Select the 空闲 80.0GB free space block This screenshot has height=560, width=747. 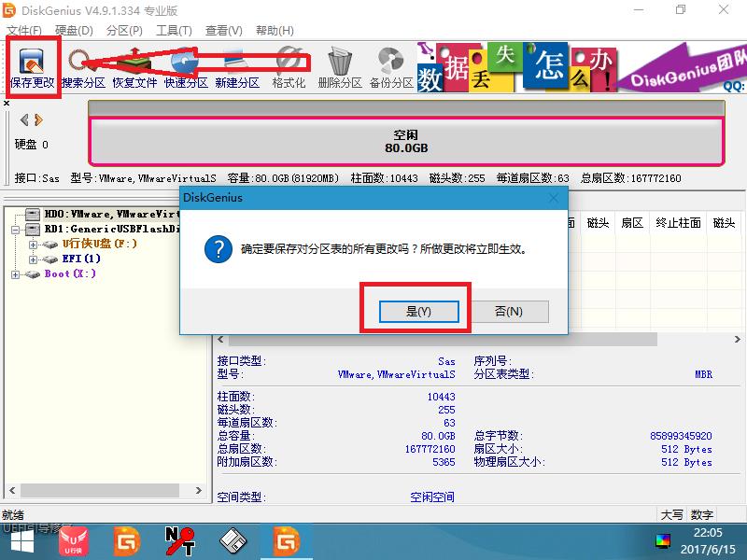[x=406, y=135]
